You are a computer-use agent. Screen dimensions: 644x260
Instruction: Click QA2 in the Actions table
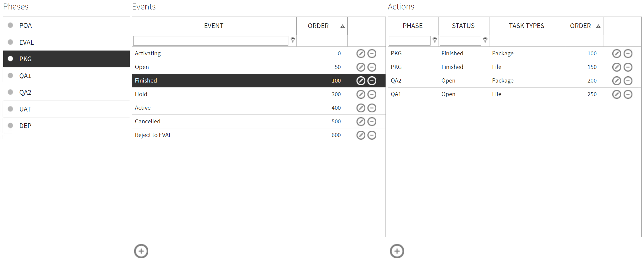tap(396, 81)
